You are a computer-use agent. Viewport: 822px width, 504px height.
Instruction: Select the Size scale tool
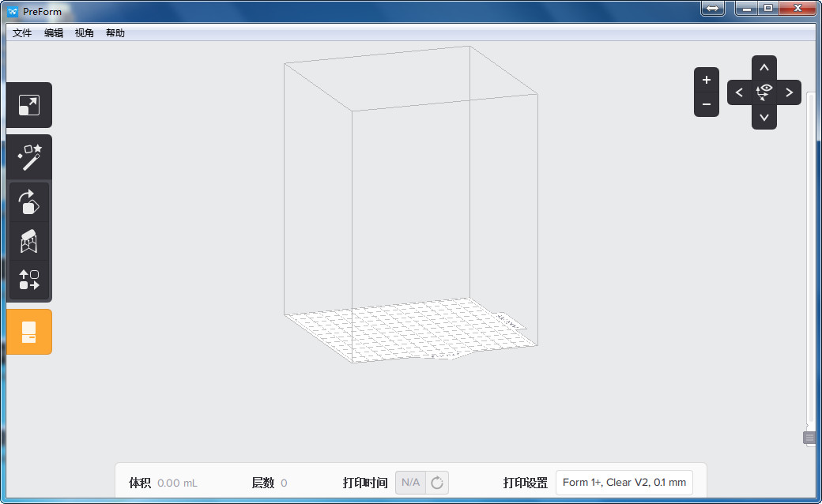pos(28,105)
